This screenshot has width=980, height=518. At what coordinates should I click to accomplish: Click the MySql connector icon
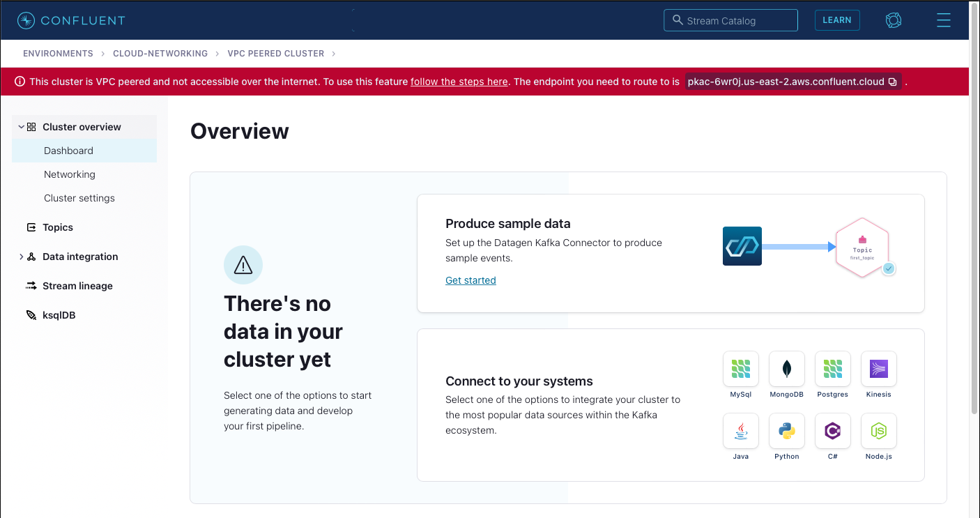click(x=741, y=369)
